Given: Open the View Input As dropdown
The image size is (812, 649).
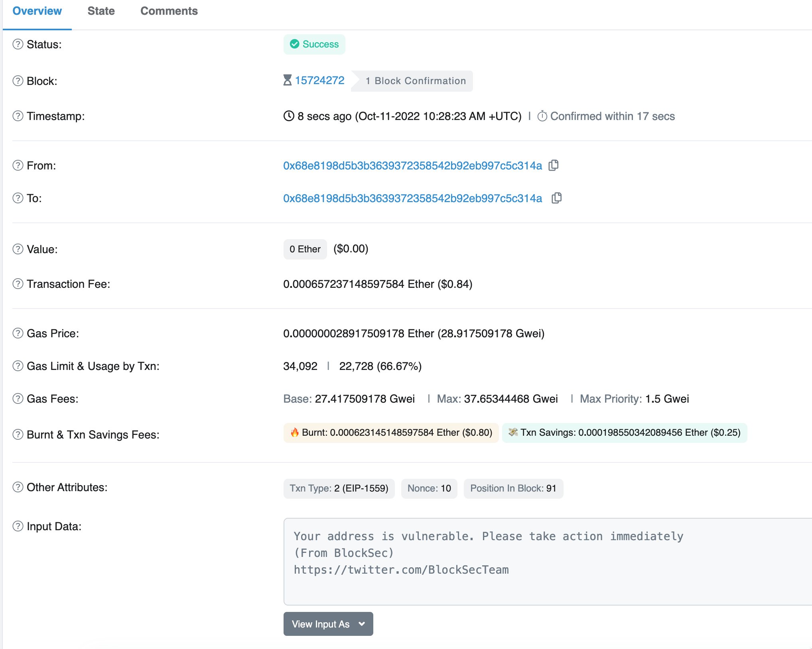Looking at the screenshot, I should pos(328,624).
